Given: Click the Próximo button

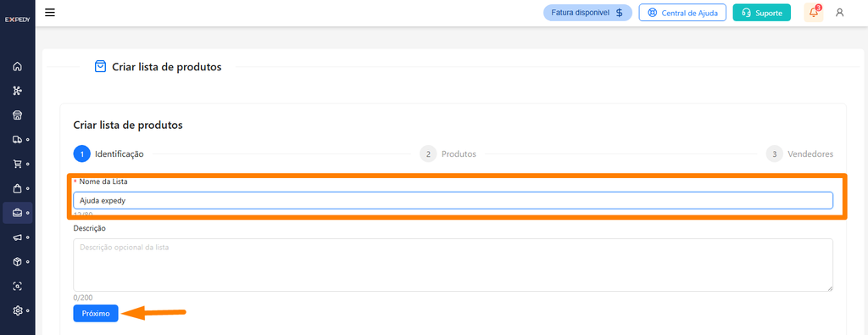Looking at the screenshot, I should (x=96, y=314).
